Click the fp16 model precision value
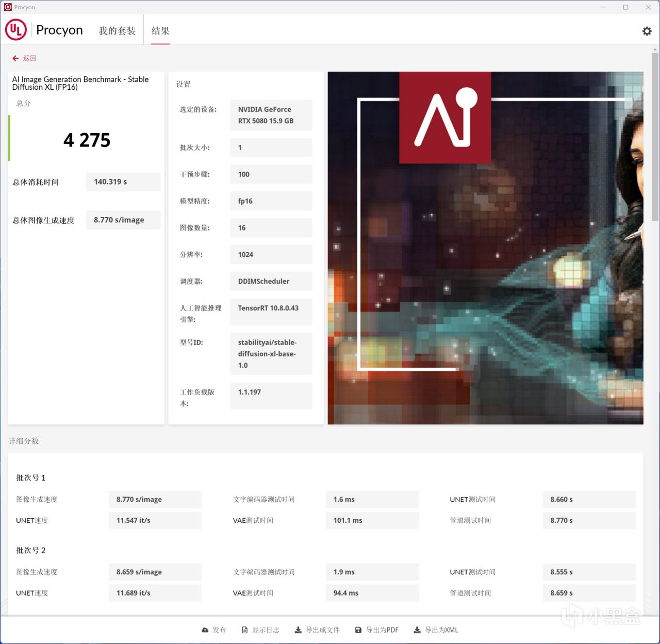Screen dimensions: 660x644 click(x=271, y=201)
